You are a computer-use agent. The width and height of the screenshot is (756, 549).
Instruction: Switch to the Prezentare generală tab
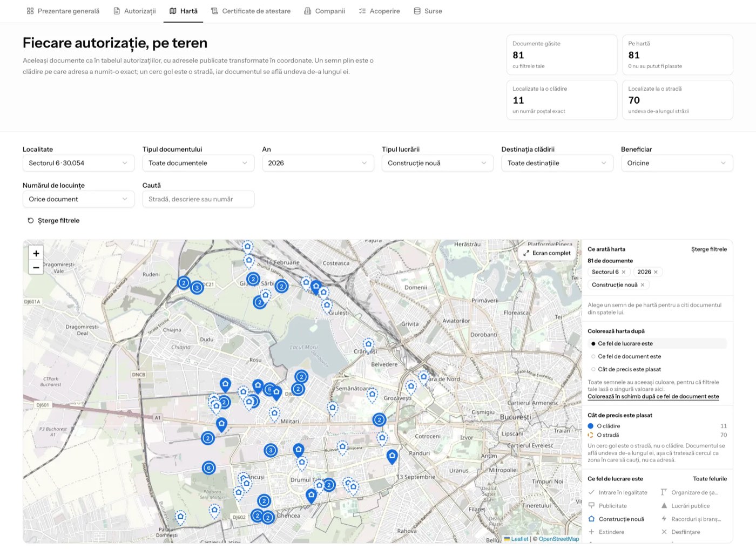coord(63,11)
